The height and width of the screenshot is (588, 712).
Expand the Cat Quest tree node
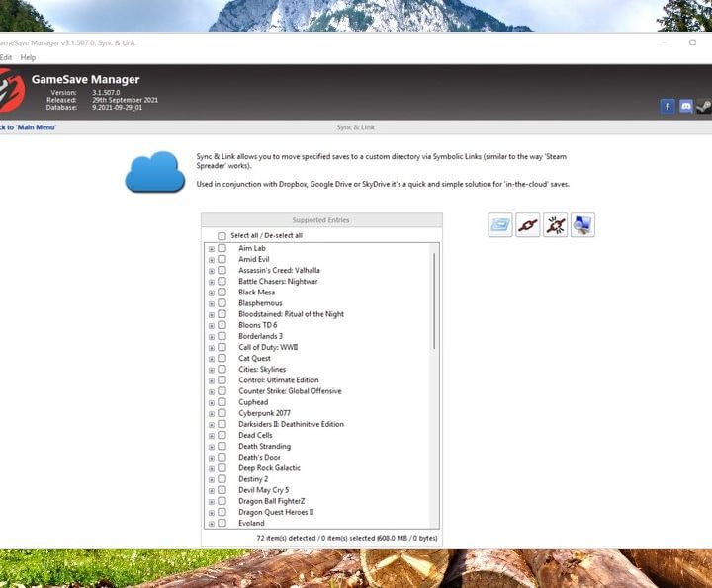pos(212,359)
